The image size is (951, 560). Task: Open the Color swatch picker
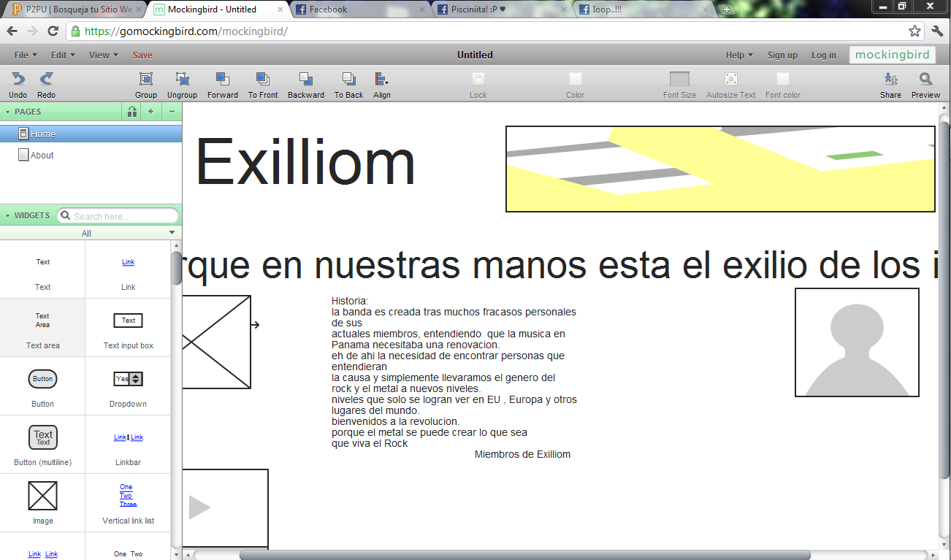click(576, 79)
